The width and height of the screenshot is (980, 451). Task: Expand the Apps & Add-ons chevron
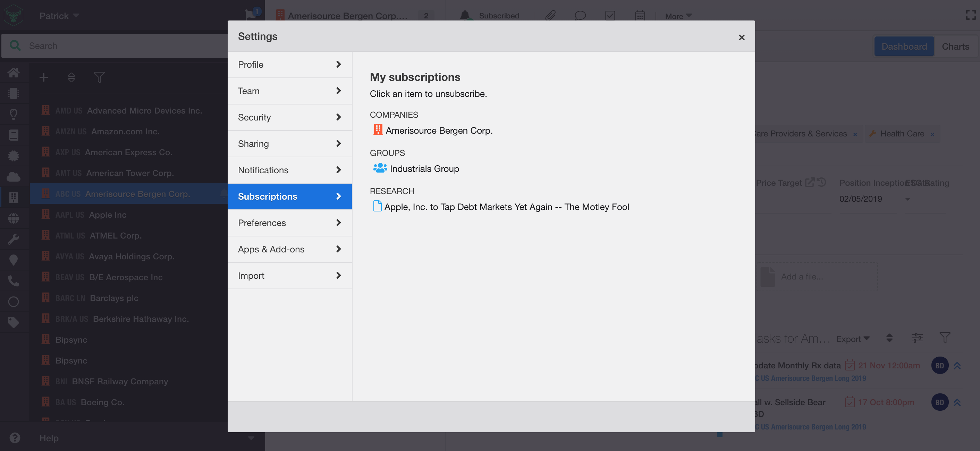click(338, 249)
